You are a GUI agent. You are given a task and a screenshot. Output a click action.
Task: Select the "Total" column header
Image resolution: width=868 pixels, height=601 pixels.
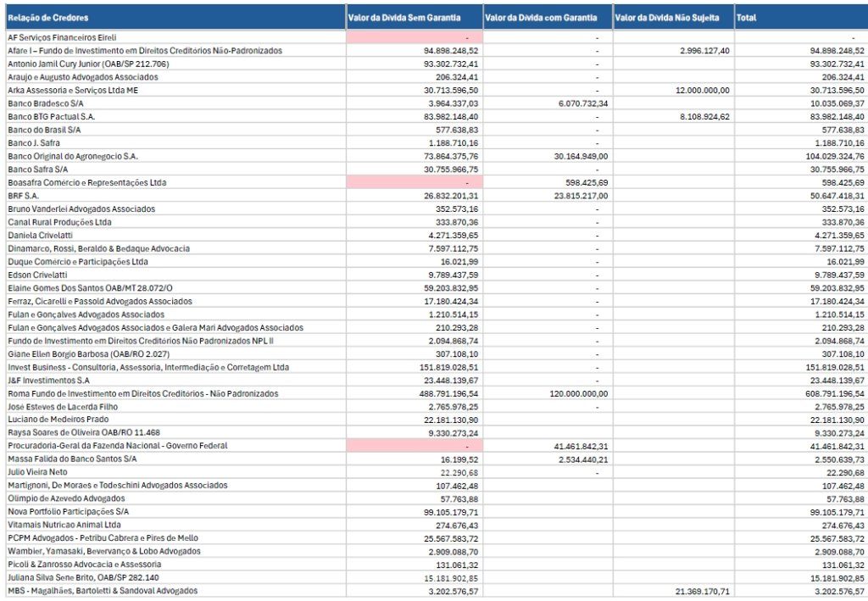coord(747,18)
